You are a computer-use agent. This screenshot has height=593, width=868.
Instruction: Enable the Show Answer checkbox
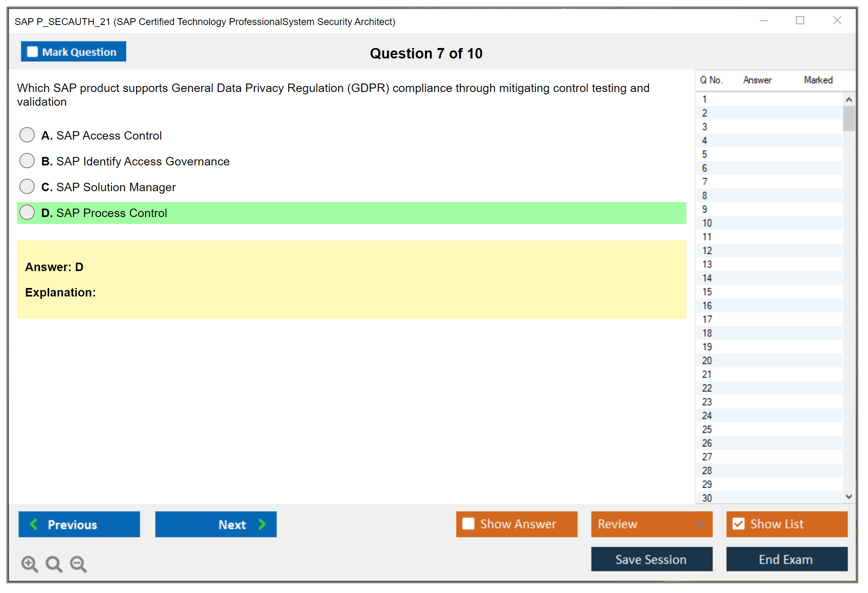[468, 524]
